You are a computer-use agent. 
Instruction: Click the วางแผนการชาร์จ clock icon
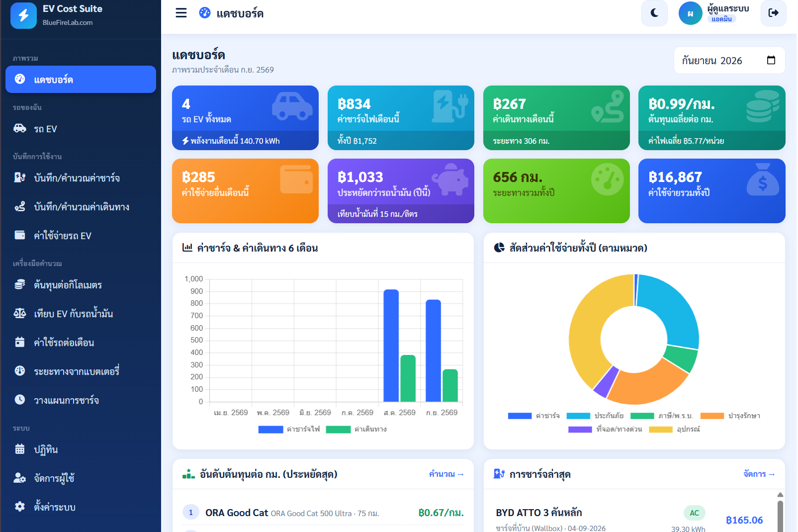click(x=20, y=400)
